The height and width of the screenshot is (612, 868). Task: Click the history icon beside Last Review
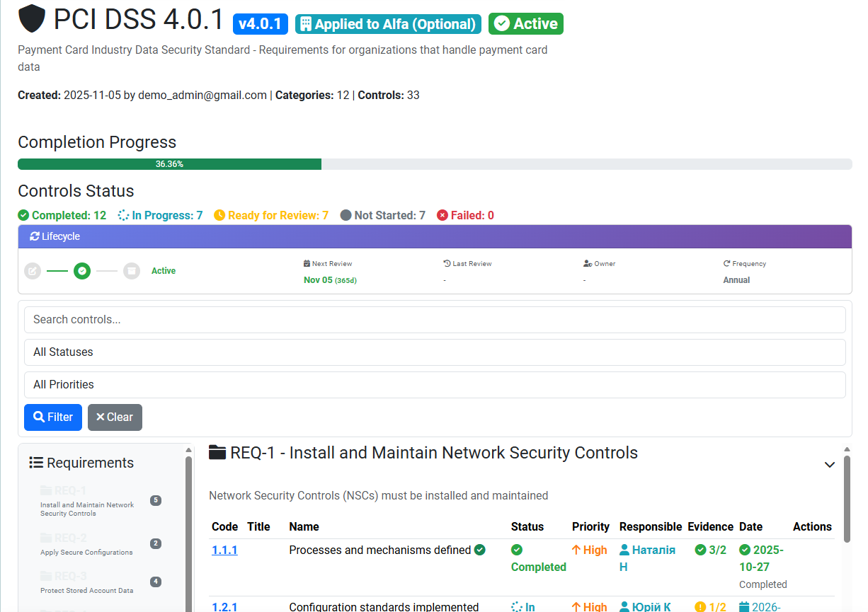point(447,264)
